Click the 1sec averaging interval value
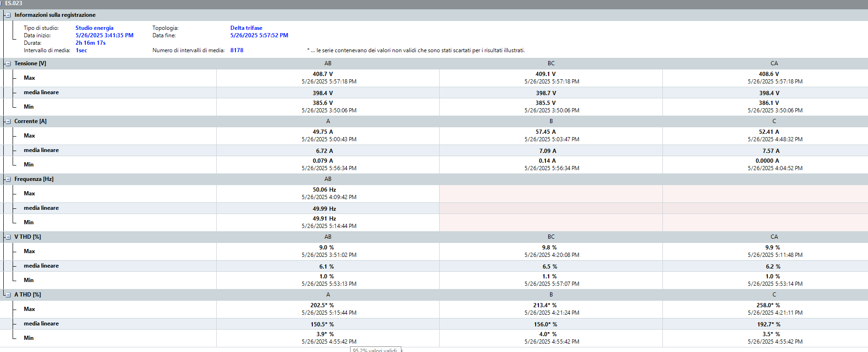Screen dimensions: 868x352 tap(82, 50)
